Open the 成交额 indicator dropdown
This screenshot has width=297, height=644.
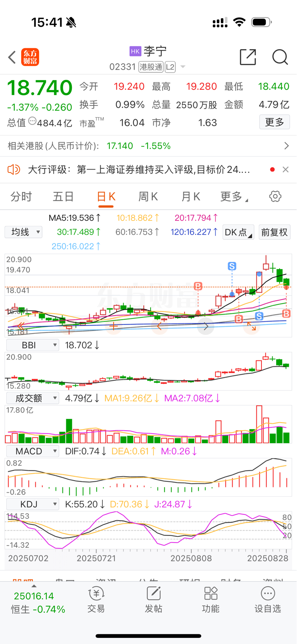(32, 398)
